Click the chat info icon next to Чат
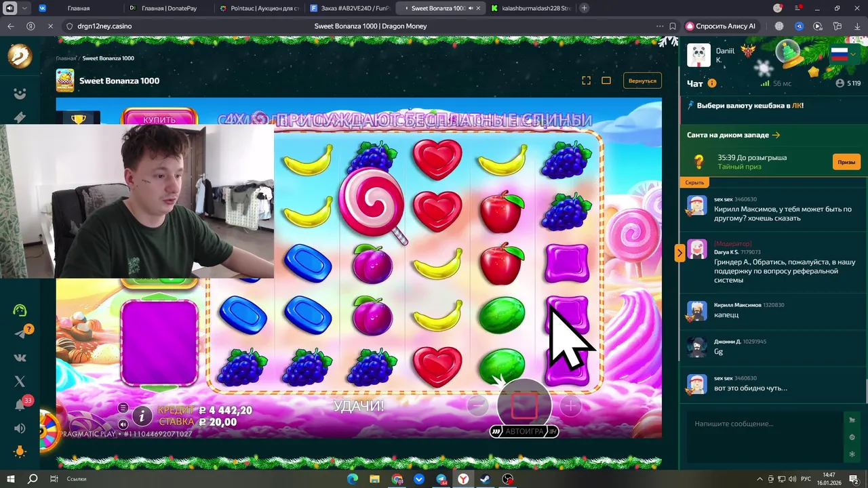Image resolution: width=868 pixels, height=488 pixels. tap(712, 83)
